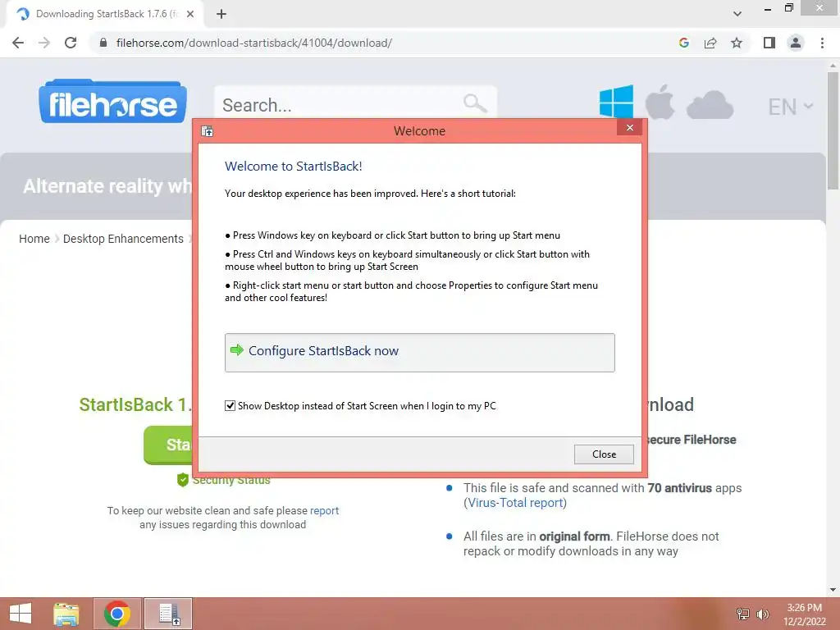840x630 pixels.
Task: Switch to Chrome in taskbar
Action: pos(117,614)
